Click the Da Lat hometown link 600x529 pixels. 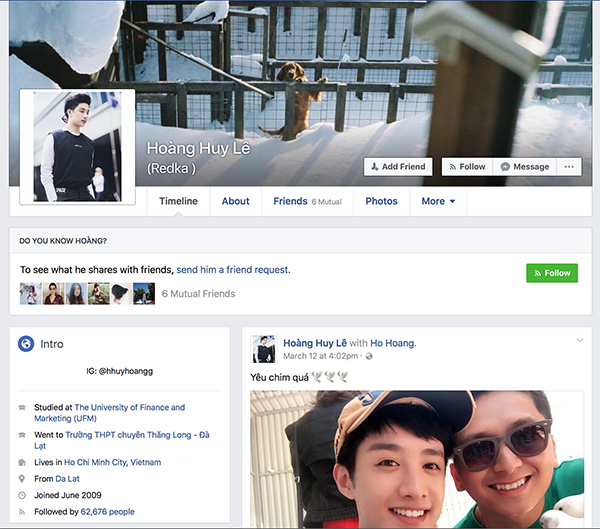click(68, 479)
